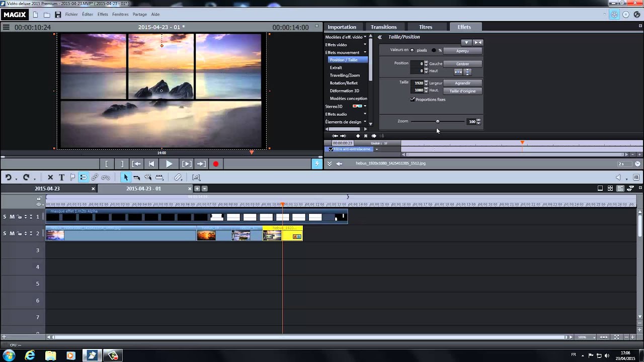Open the title editor with the T icon

(x=61, y=177)
